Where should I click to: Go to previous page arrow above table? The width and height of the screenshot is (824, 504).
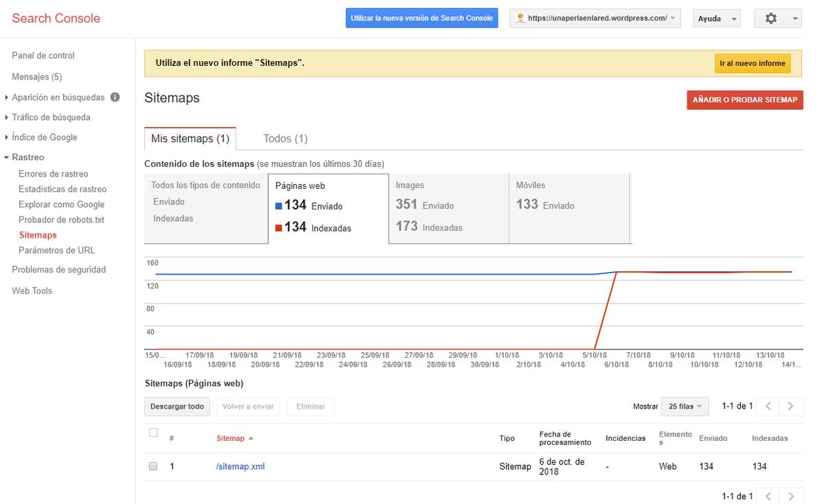(768, 406)
